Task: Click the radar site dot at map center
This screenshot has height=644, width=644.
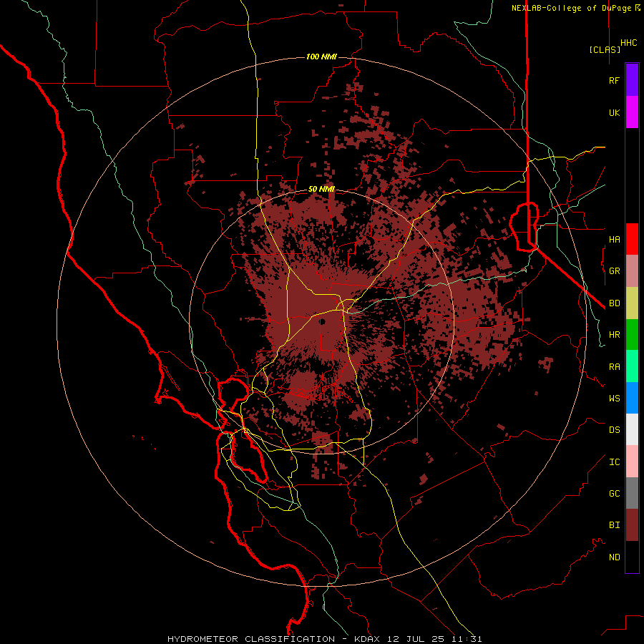Action: [x=323, y=321]
